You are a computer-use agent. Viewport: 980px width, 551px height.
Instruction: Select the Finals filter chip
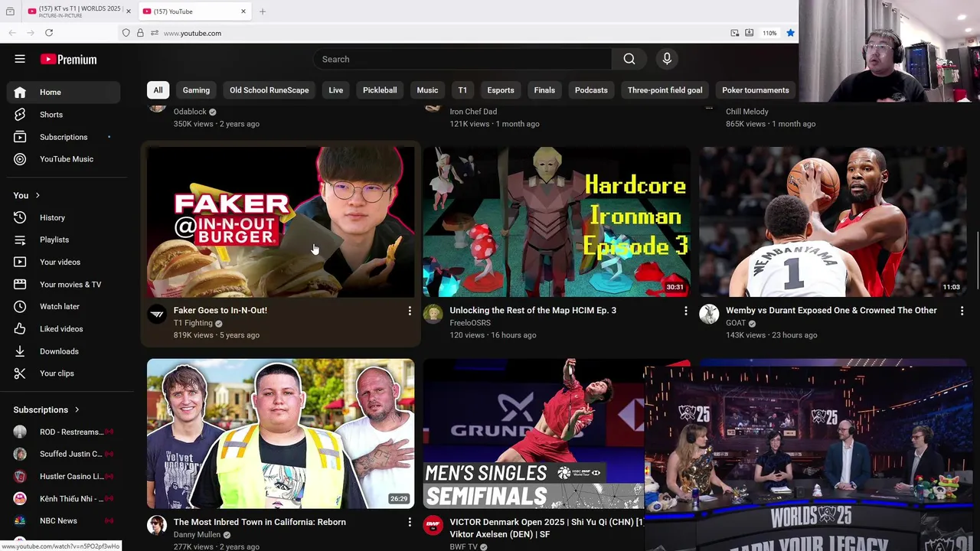click(544, 90)
